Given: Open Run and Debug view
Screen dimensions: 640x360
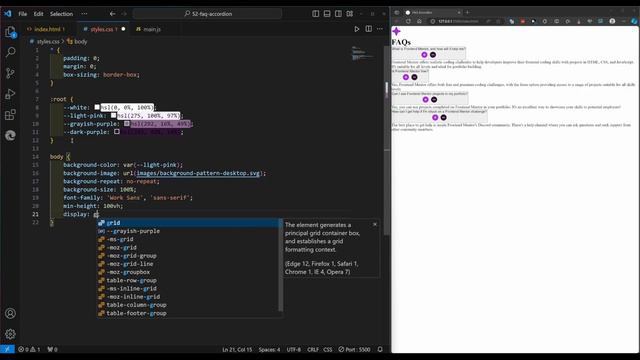Looking at the screenshot, I should click(10, 94).
